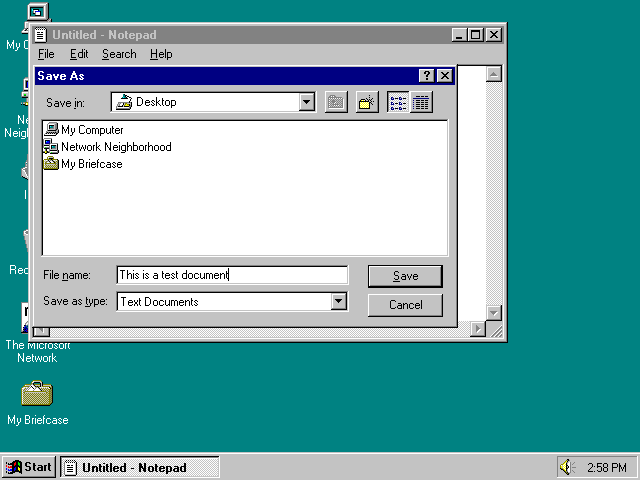Select My Briefcase icon in file list
The width and height of the screenshot is (640, 480).
(51, 164)
